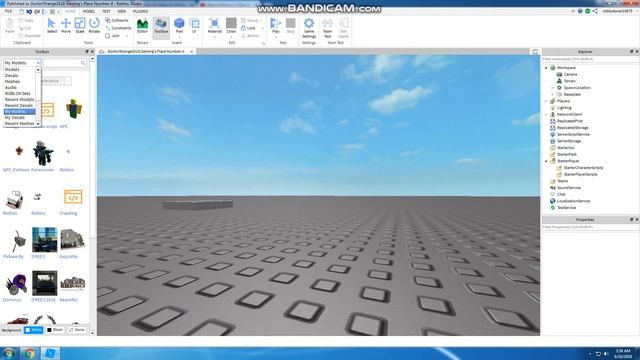Switch to the MODEL ribbon tab
Screen dimensions: 640x360
(x=89, y=11)
